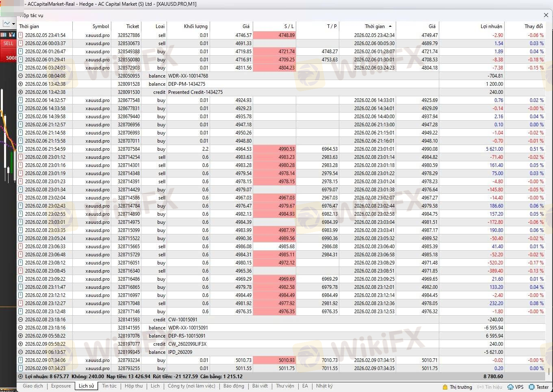Click the withdrawal icon for WDR-XX-10015091
The width and height of the screenshot is (553, 392).
(21, 328)
